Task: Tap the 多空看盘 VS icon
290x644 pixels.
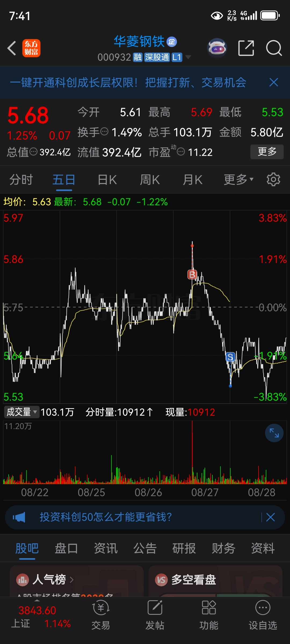Action: click(x=161, y=580)
